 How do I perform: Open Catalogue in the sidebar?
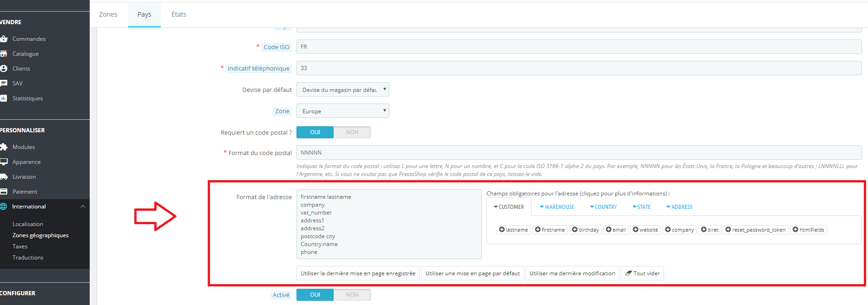(x=26, y=54)
